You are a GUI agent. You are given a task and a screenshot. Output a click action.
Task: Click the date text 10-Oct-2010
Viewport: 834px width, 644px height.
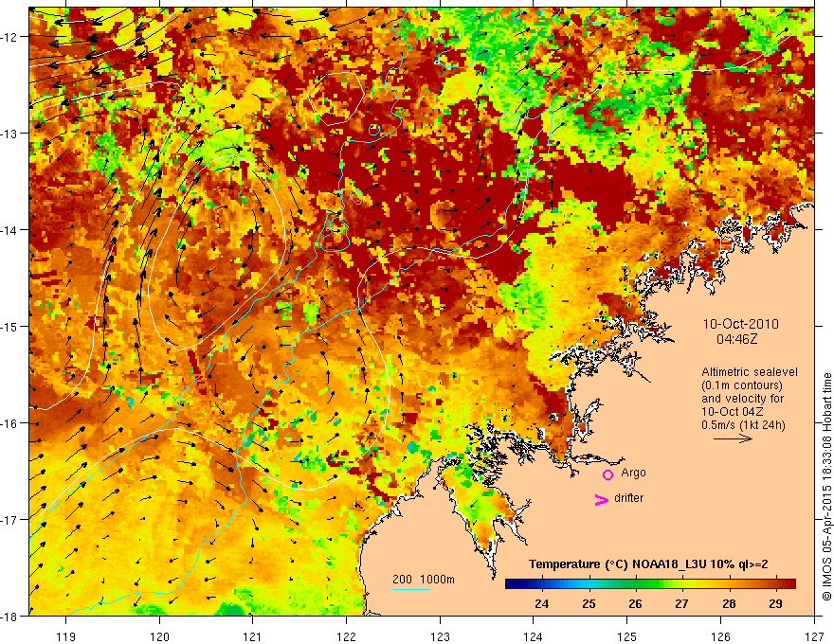point(740,324)
